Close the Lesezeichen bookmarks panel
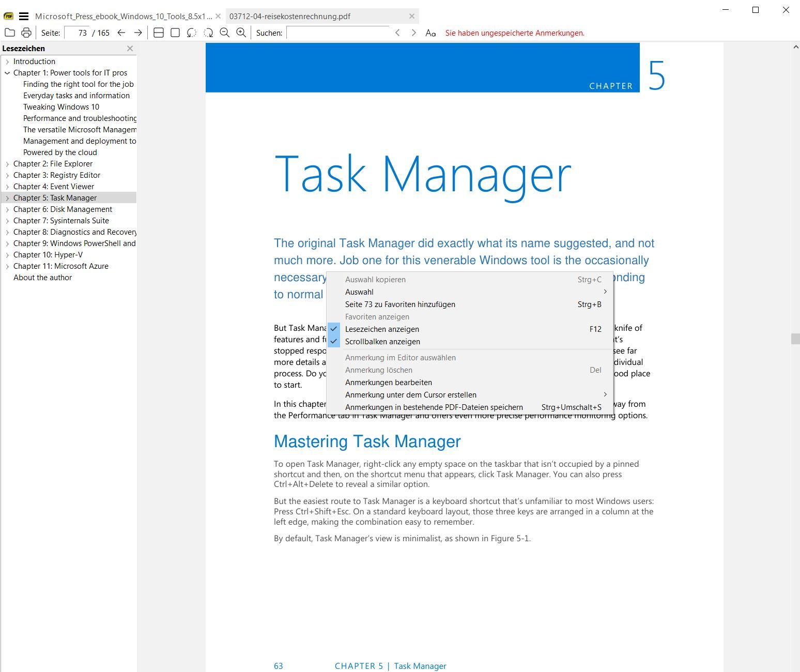 (130, 48)
